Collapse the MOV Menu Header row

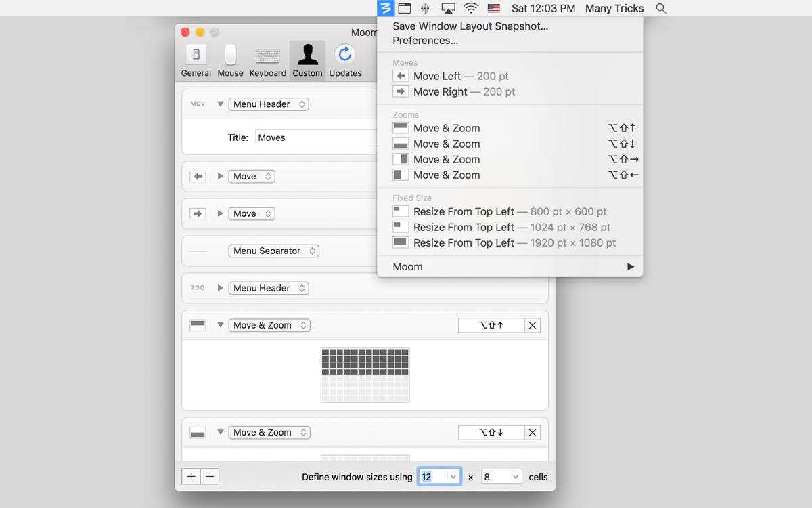[x=220, y=104]
